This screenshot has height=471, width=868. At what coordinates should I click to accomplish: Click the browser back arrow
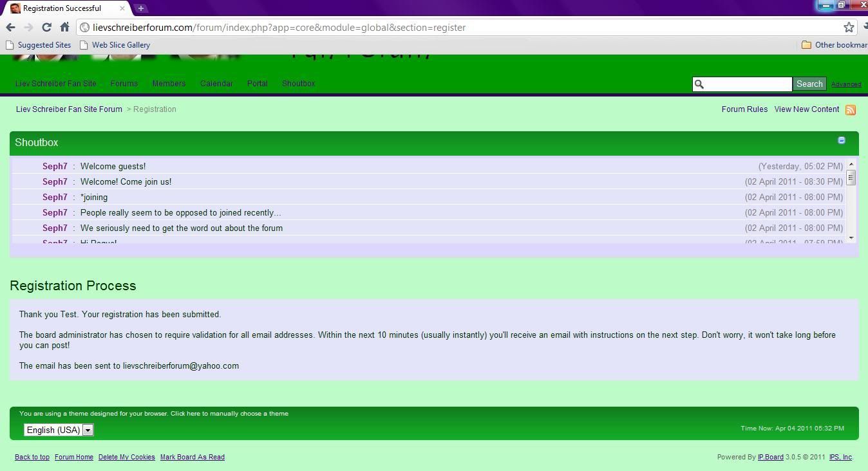pos(10,27)
